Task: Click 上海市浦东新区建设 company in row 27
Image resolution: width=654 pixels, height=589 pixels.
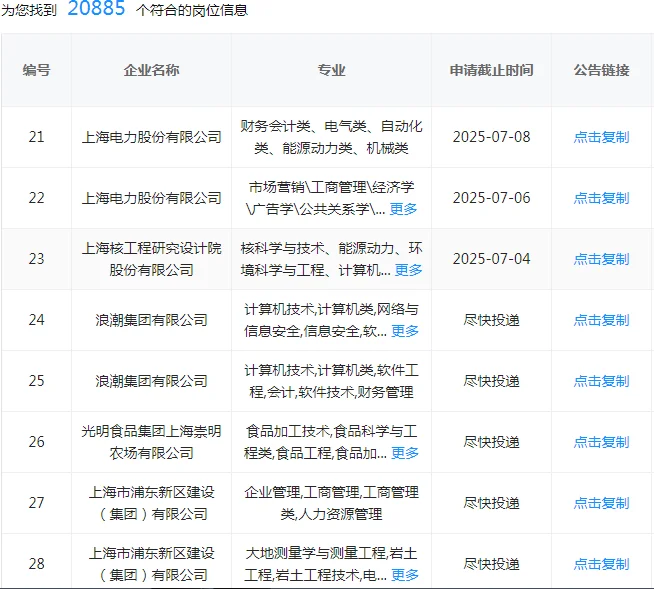Action: coord(151,503)
